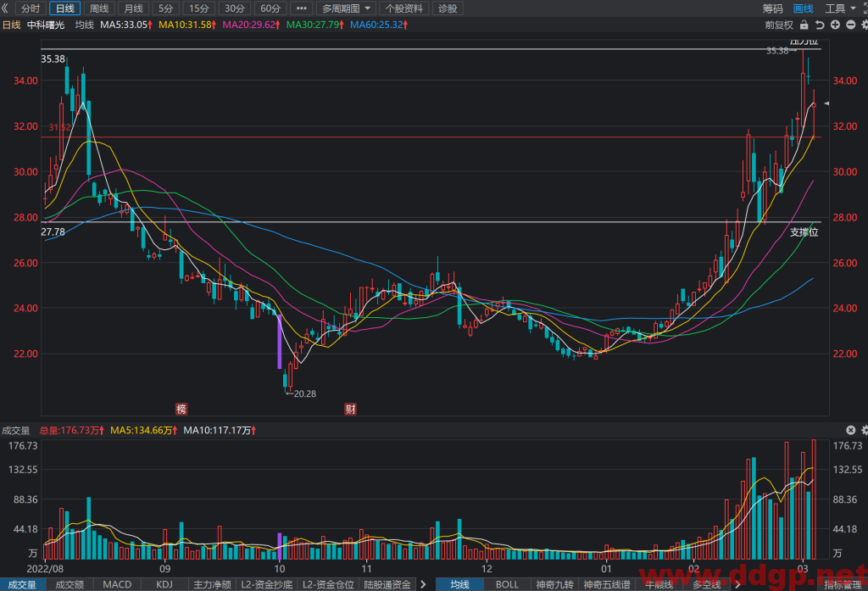Click the 榜 event marker

pos(181,410)
